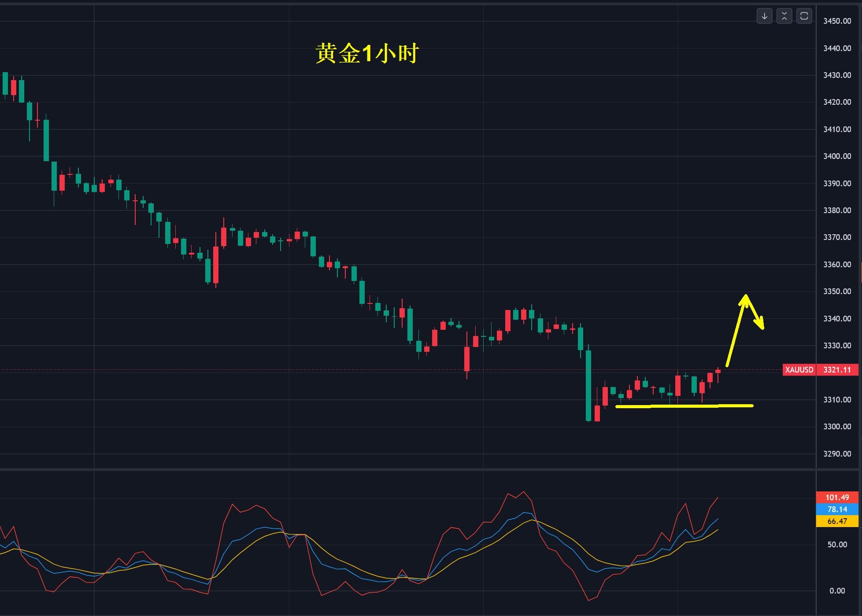
Task: Click the 3300.00 price scale label
Action: click(837, 427)
